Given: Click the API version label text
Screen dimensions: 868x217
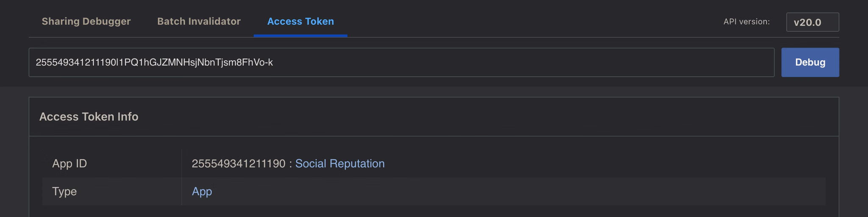Looking at the screenshot, I should (x=746, y=22).
